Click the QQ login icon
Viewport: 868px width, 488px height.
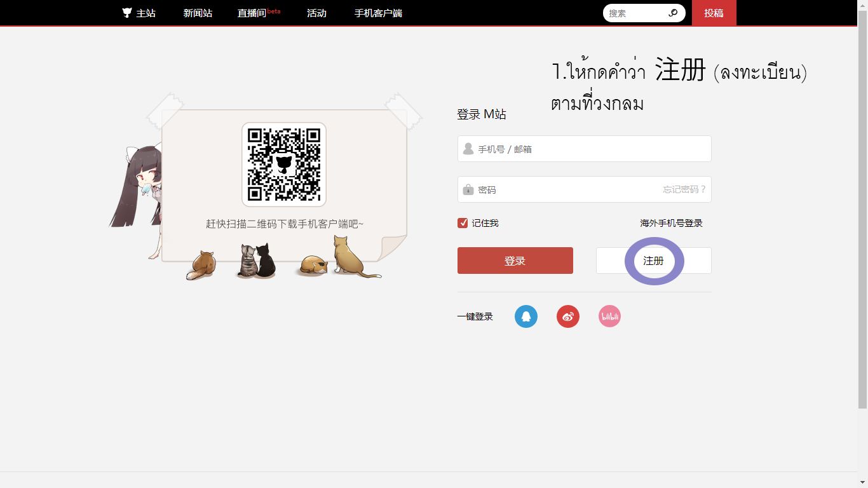pos(526,316)
